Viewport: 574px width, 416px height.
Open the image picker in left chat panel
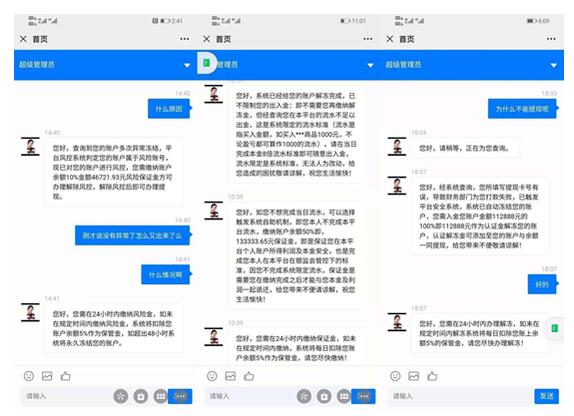pos(47,376)
